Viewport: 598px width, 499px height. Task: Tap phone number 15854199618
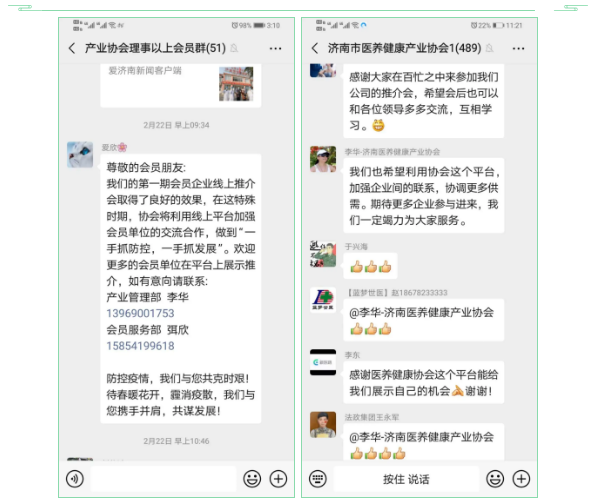click(140, 346)
